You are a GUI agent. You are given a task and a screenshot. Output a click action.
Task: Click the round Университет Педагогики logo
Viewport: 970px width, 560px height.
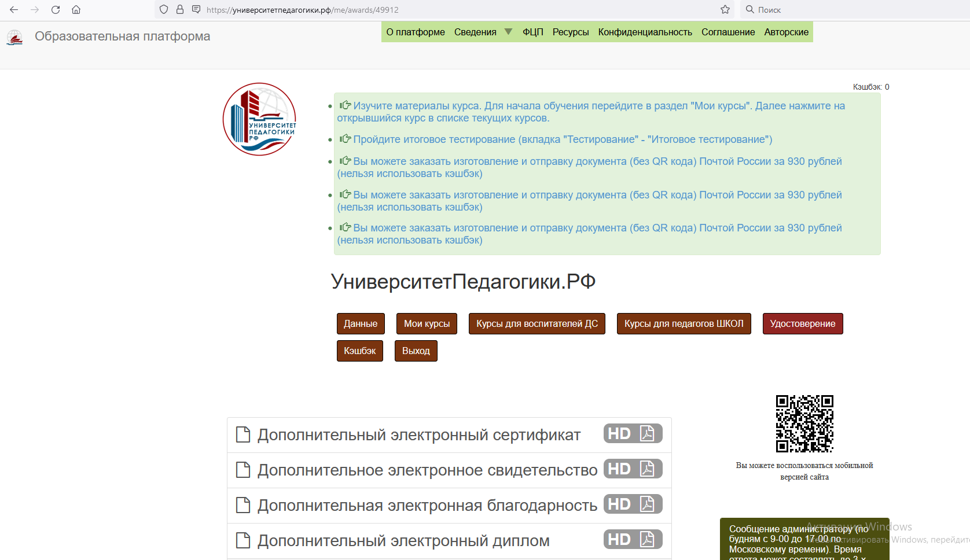259,119
